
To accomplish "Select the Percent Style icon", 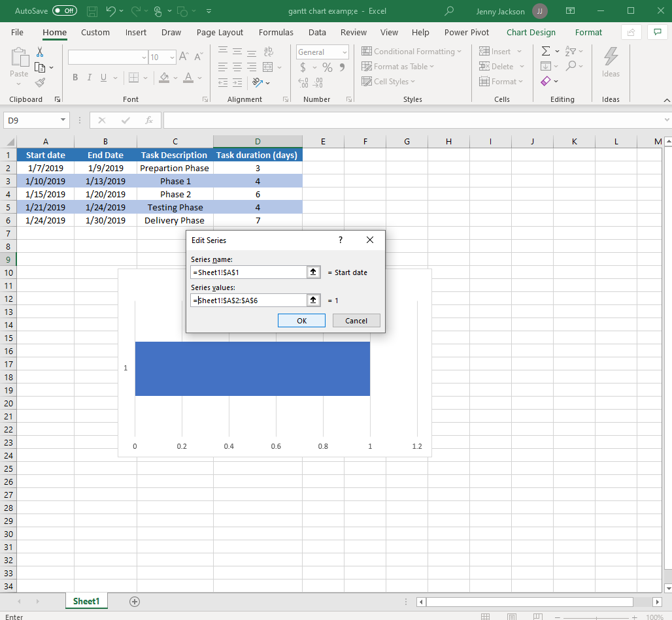I will [326, 67].
